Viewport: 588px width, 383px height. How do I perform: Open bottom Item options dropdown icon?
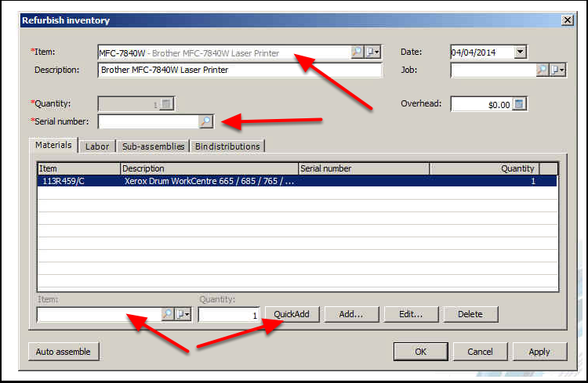(183, 314)
